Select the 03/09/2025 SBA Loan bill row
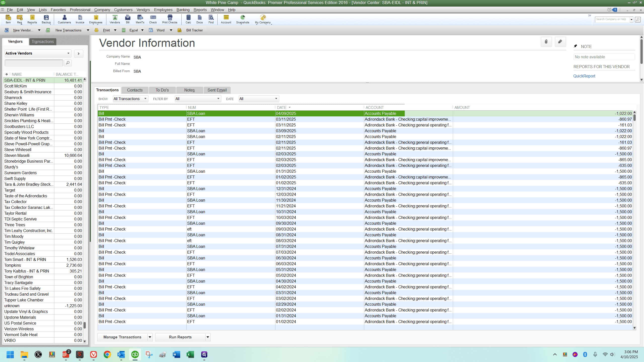 pos(365,131)
